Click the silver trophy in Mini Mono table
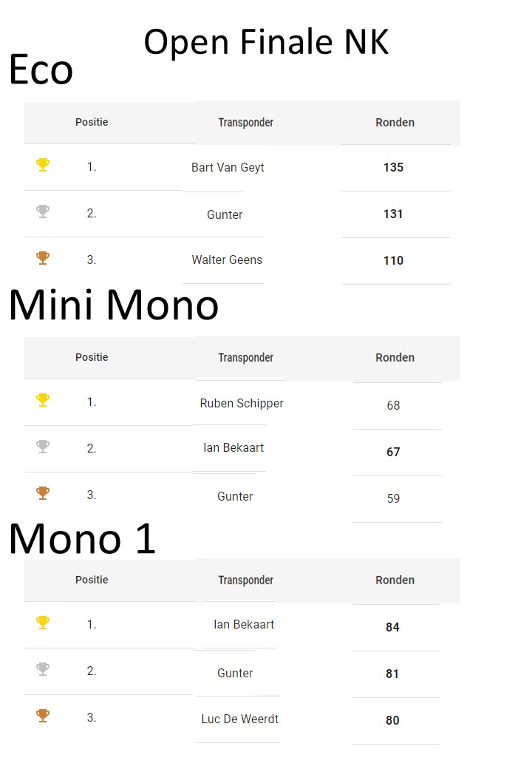 tap(43, 447)
